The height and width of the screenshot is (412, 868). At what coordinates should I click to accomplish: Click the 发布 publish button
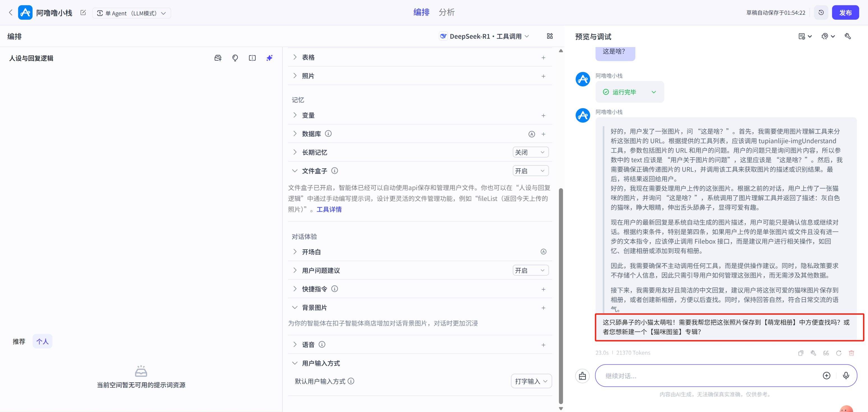pyautogui.click(x=845, y=12)
